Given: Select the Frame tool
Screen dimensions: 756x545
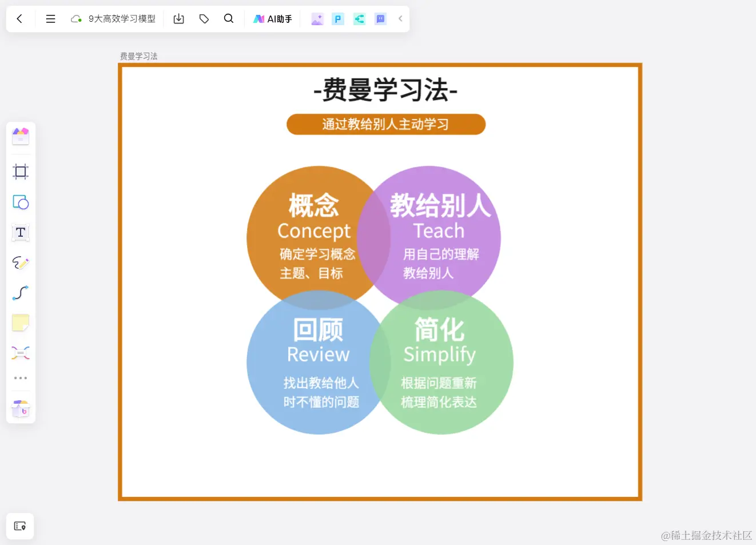Looking at the screenshot, I should (x=21, y=172).
